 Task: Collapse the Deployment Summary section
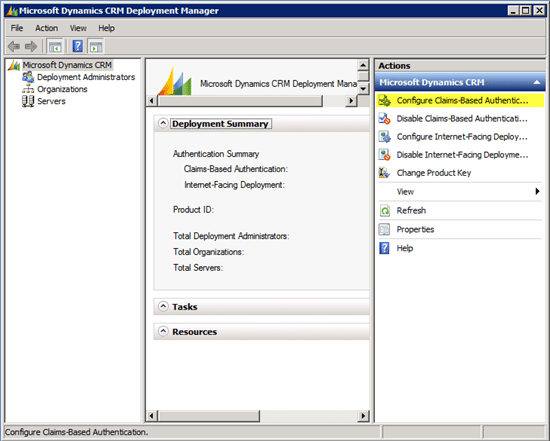click(x=163, y=123)
